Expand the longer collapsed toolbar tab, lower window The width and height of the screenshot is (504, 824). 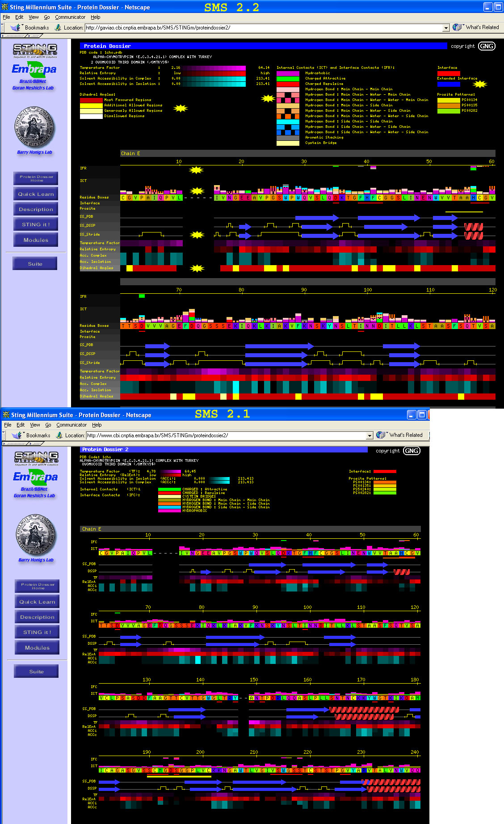[15, 444]
